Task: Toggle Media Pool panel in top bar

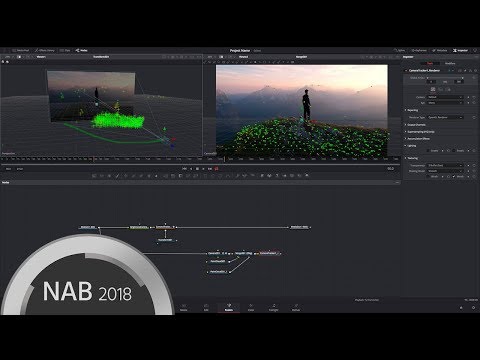Action: point(21,50)
